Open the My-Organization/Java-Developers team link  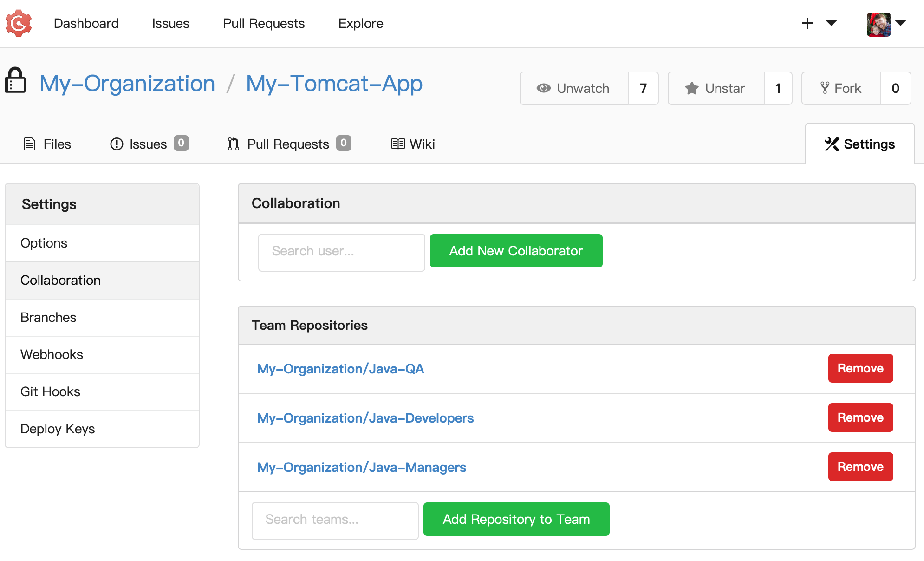pos(365,418)
